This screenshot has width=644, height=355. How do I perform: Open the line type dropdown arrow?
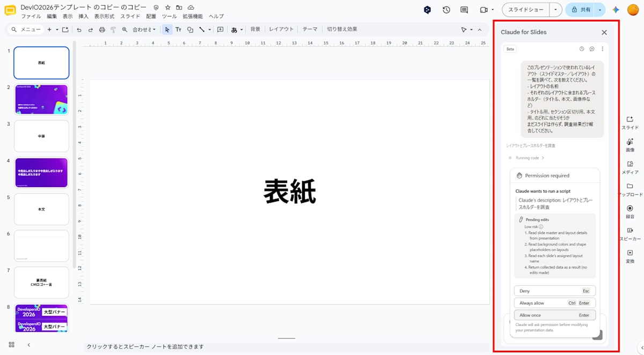[x=209, y=29]
